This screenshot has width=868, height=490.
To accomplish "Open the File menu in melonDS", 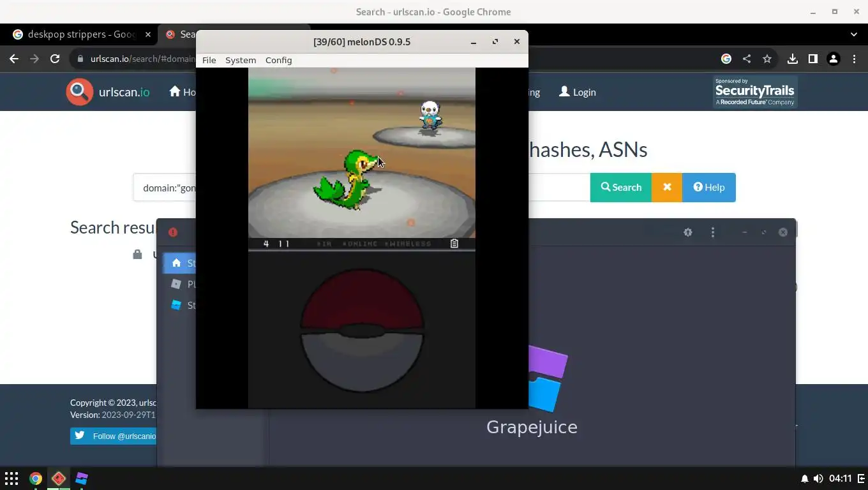I will (209, 60).
